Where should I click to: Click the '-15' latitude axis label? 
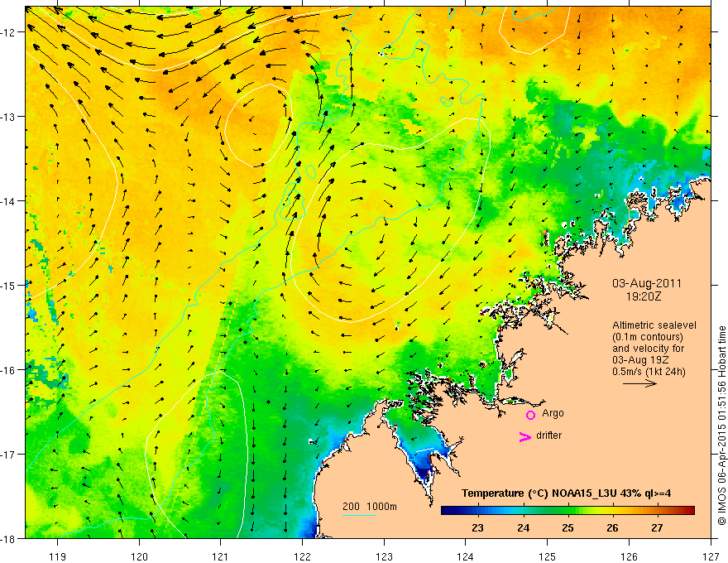point(8,285)
